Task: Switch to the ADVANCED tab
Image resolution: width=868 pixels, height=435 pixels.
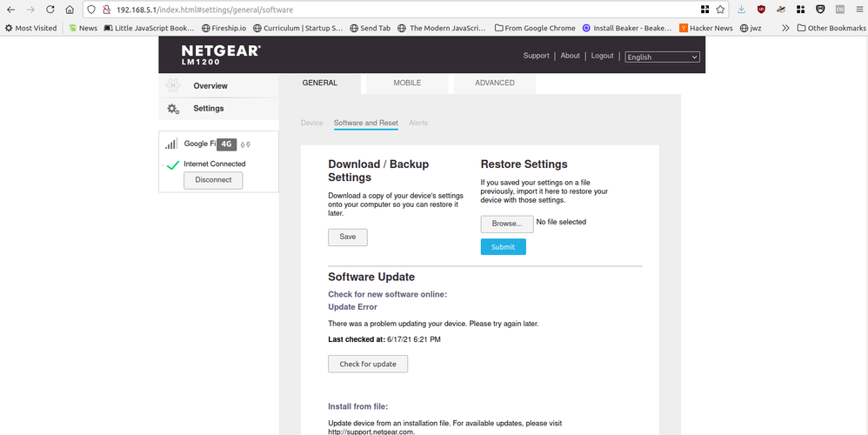Action: point(494,83)
